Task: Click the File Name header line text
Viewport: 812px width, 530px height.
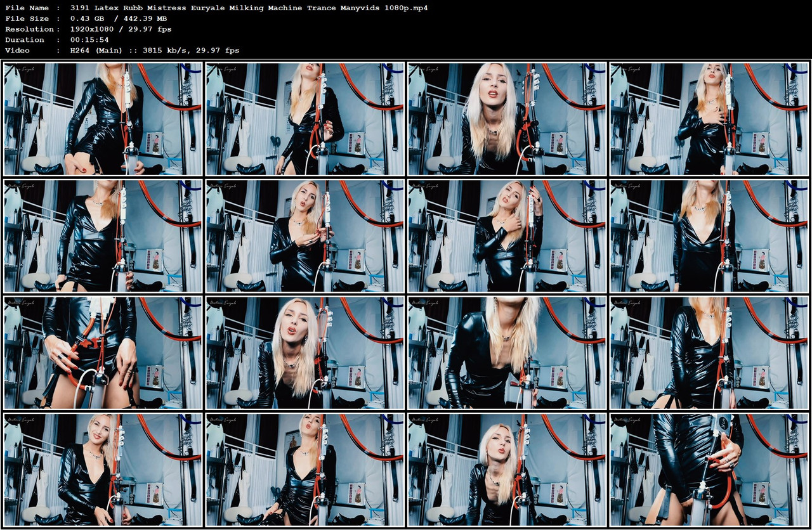Action: [x=216, y=8]
